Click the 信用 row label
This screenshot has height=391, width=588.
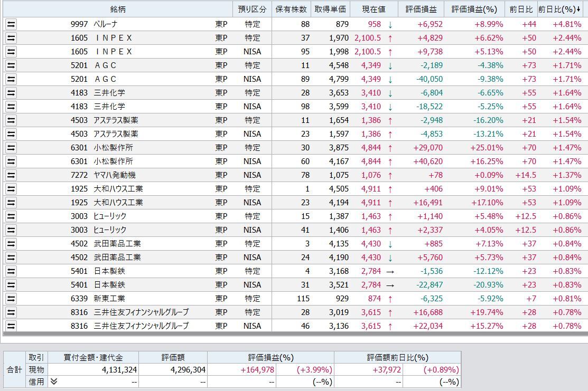[36, 382]
